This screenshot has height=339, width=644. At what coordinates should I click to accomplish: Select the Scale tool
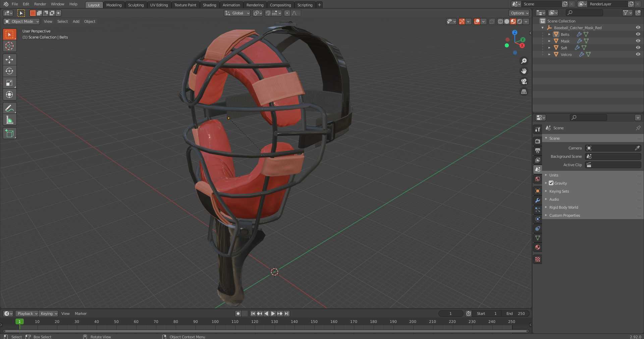coord(9,83)
